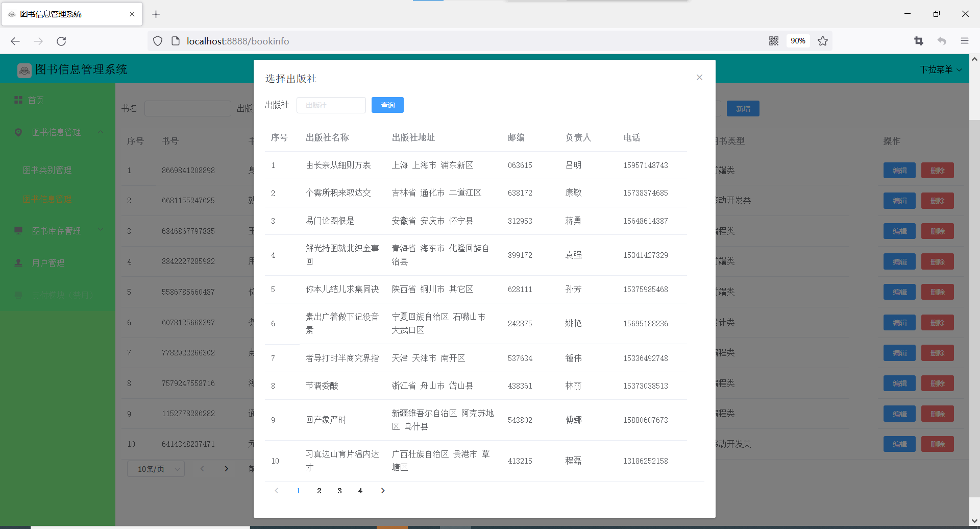Select publisher row 由长亲从细则万表

(476, 165)
